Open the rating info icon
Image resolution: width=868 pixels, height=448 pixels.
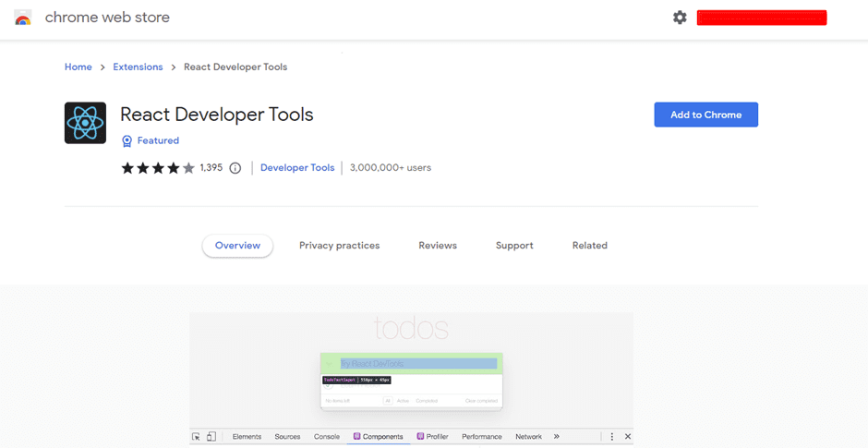point(235,168)
